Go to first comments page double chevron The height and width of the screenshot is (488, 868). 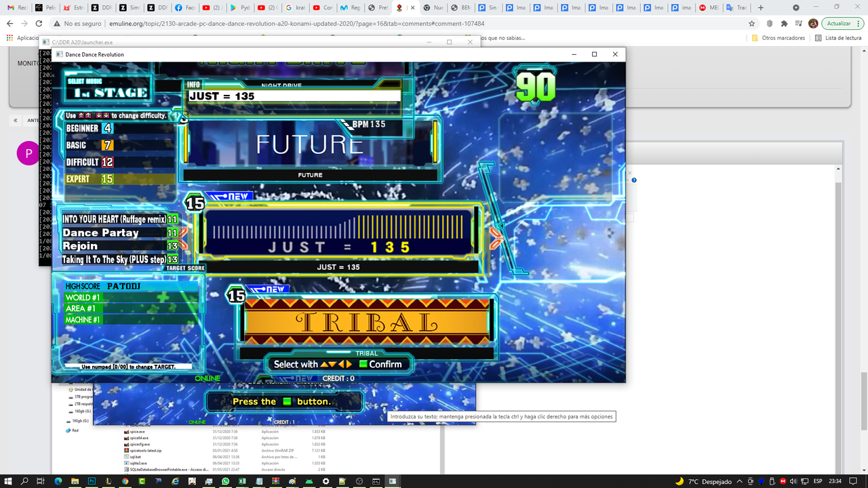click(x=16, y=120)
